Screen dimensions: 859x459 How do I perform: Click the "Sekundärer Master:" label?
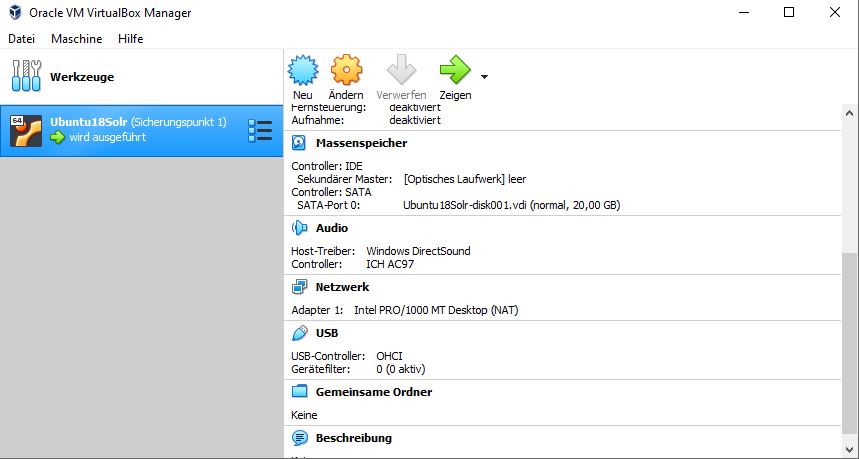point(345,179)
